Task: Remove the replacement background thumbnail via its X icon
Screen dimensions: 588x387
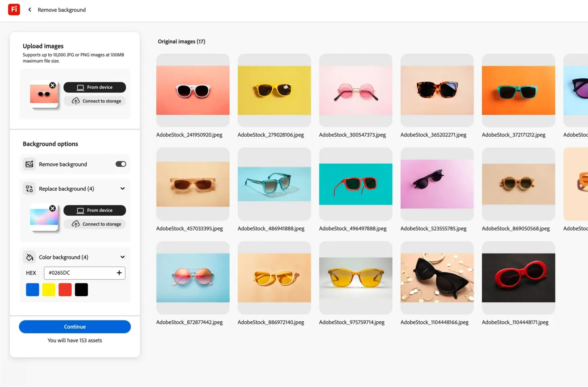Action: point(52,208)
